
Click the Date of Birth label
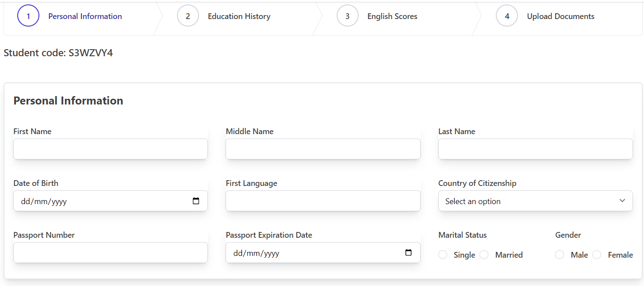point(36,183)
